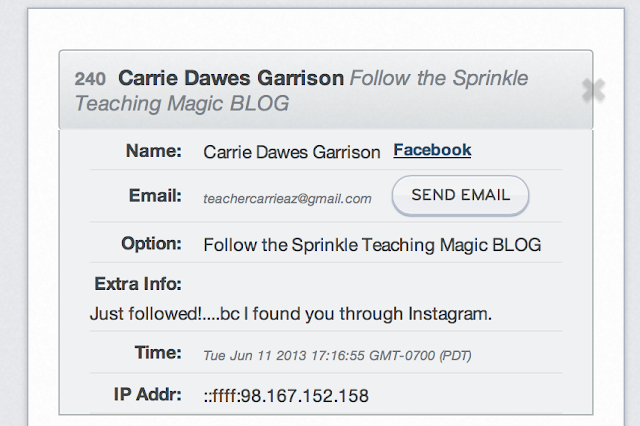Screen dimensions: 640x426
Task: Click Carrie Dawes Garrison in the Name row
Action: pos(291,152)
